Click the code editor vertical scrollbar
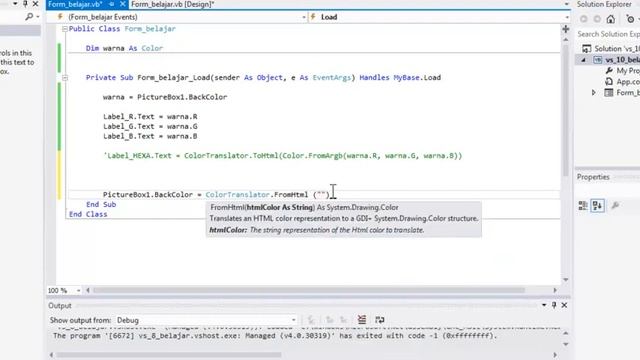 coord(566,110)
